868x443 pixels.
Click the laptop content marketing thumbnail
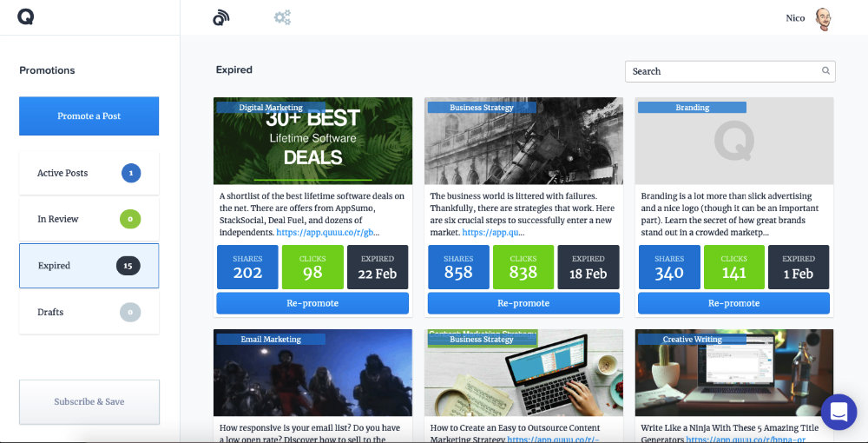pyautogui.click(x=523, y=373)
